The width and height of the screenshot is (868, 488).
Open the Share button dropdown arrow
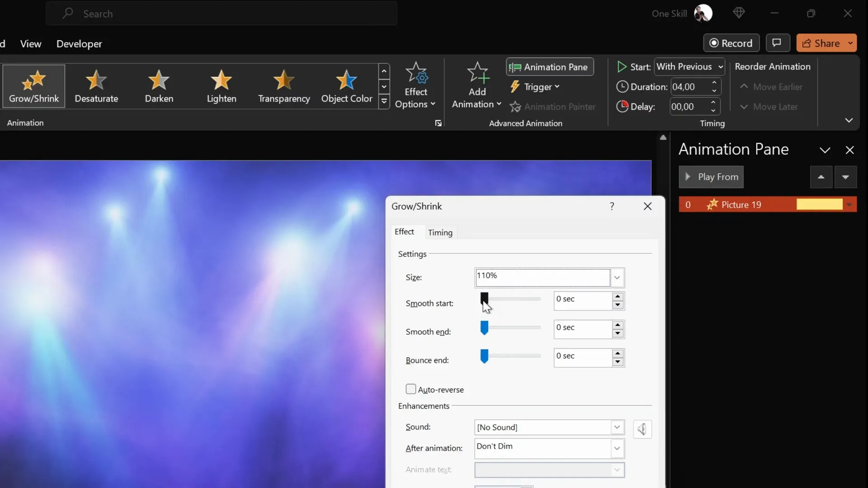coord(851,43)
